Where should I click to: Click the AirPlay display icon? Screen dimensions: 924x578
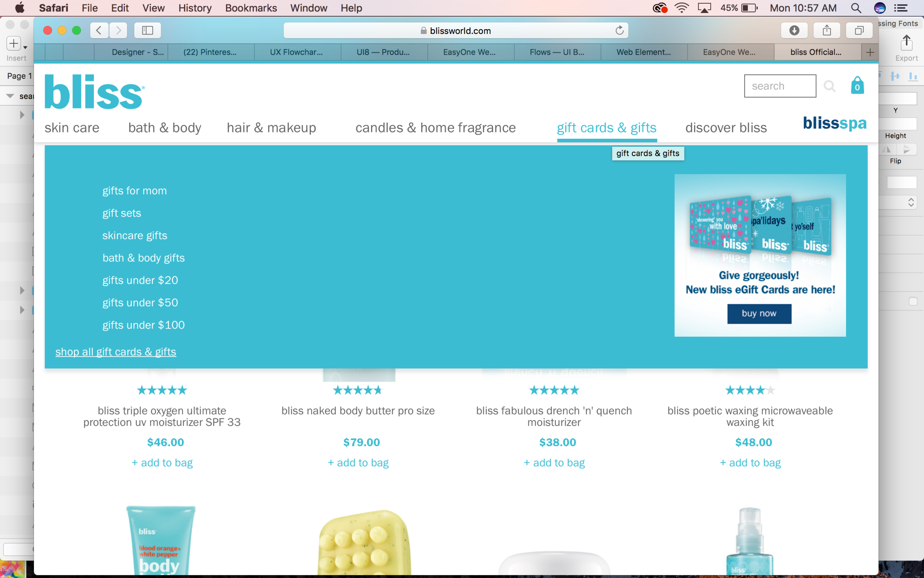[704, 8]
